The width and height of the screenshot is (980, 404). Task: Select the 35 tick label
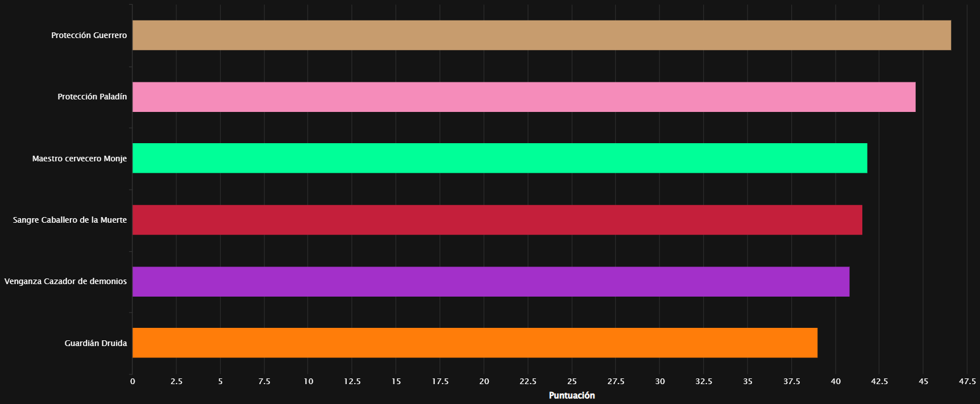pos(748,381)
